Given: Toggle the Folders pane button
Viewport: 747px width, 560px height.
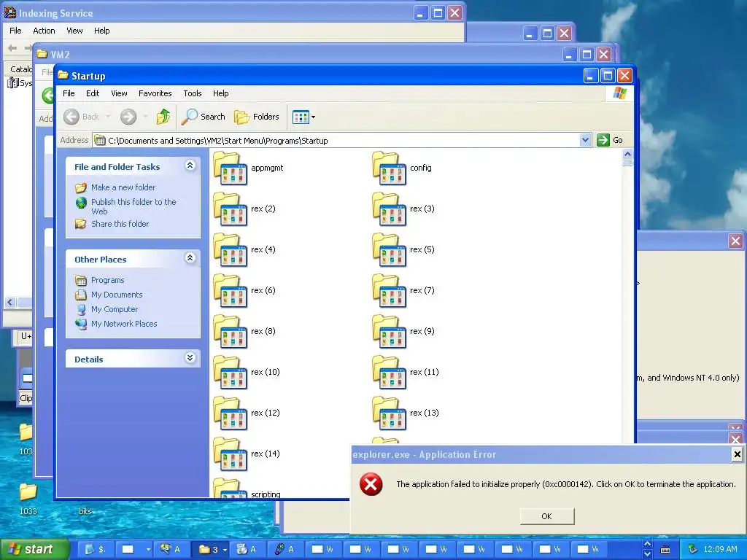Looking at the screenshot, I should click(256, 117).
